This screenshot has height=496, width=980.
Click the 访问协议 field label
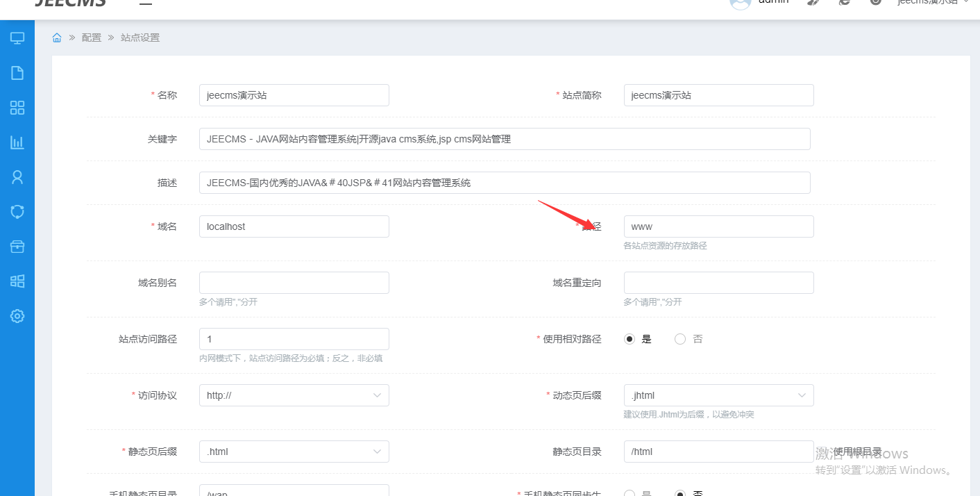158,395
